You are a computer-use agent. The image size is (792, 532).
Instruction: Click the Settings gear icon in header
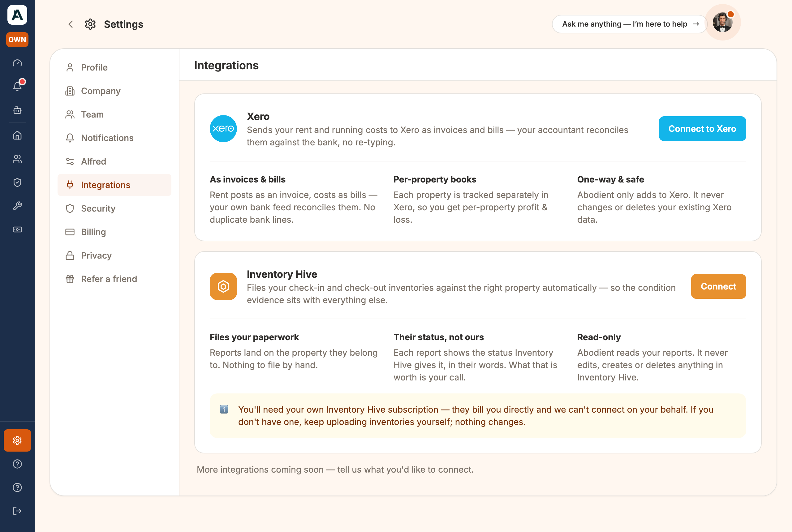[x=90, y=24]
